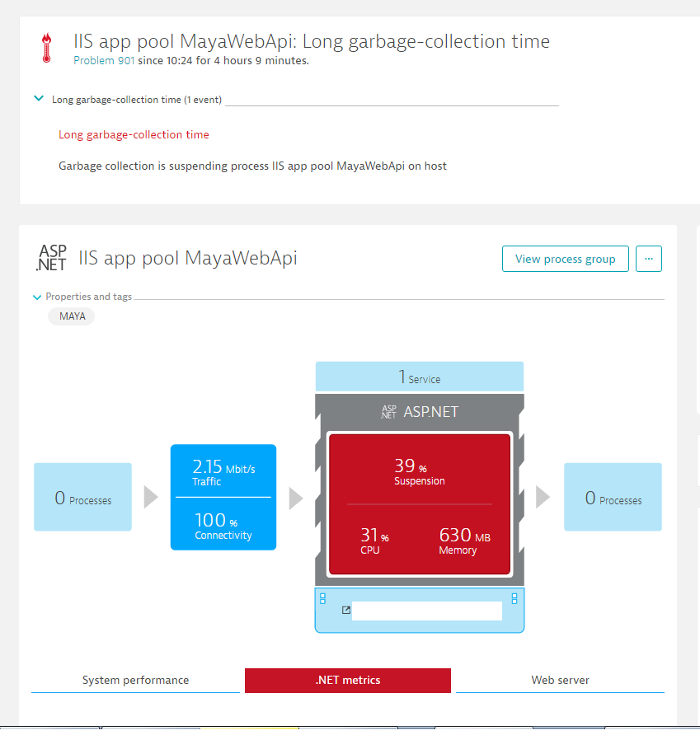Viewport: 700px width, 735px height.
Task: Click the gray arrow before the right Processes box
Action: (543, 497)
